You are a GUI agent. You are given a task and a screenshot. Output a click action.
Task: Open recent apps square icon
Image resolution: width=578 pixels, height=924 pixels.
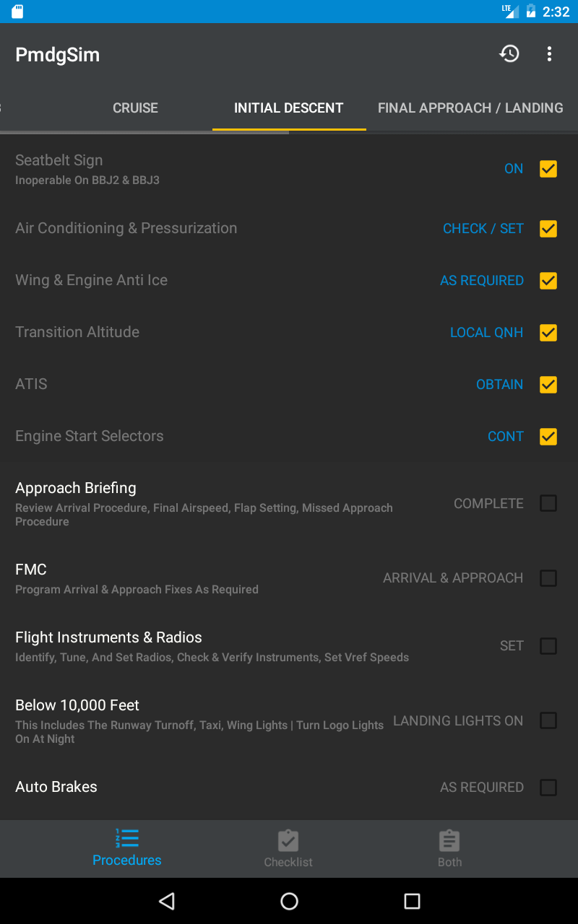point(412,901)
